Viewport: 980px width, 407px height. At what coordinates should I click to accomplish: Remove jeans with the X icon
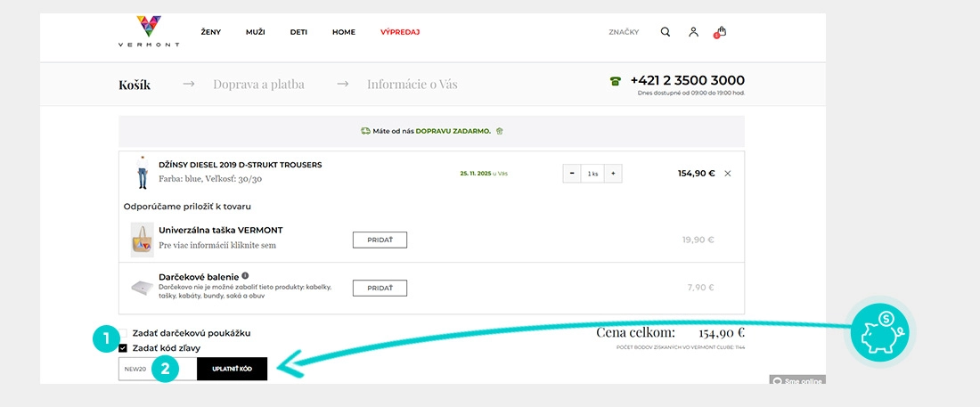[728, 174]
